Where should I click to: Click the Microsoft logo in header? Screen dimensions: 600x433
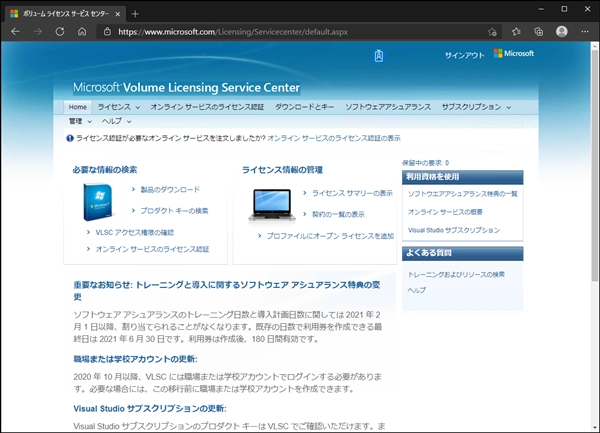514,54
